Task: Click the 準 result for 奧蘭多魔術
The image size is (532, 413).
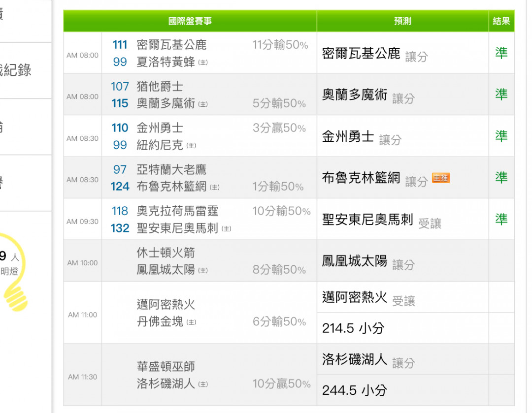Action: click(501, 94)
